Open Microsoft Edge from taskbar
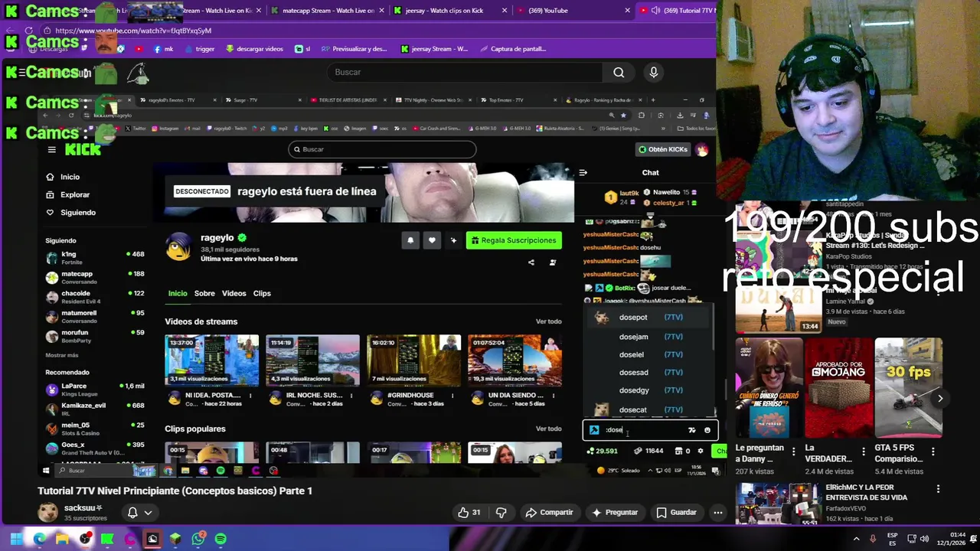 pyautogui.click(x=39, y=539)
